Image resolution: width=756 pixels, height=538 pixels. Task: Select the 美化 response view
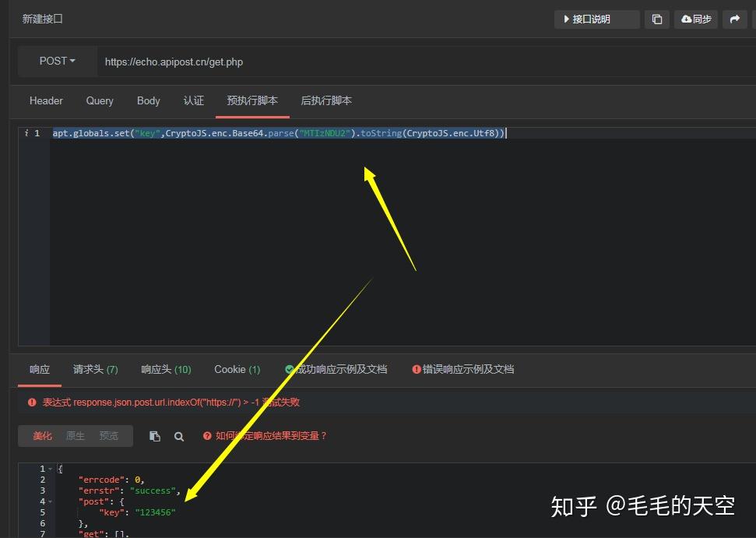coord(42,436)
